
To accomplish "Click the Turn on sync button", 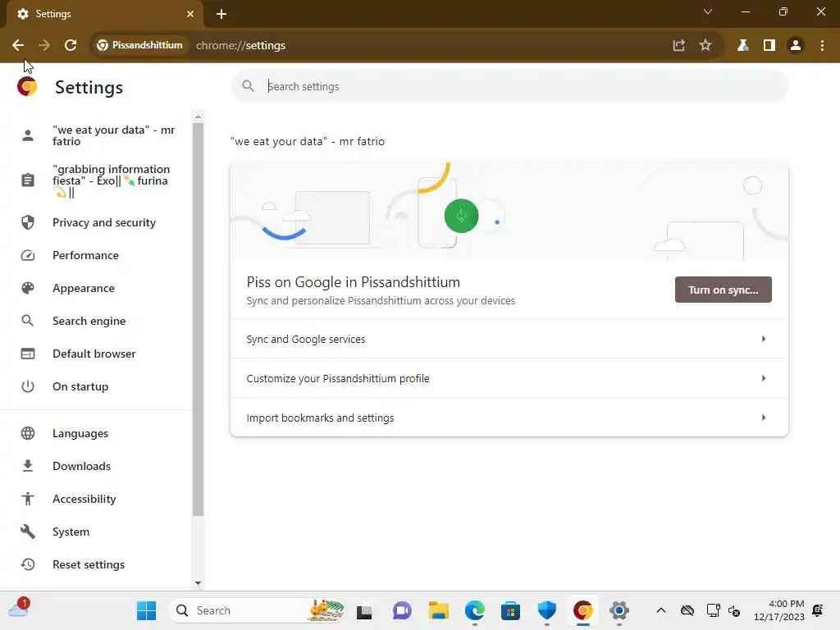I will [x=724, y=290].
